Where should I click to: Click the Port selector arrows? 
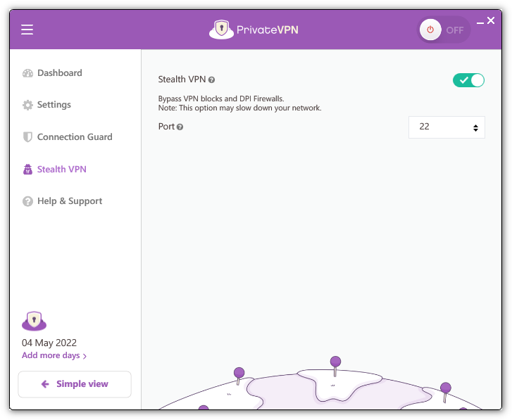(x=476, y=128)
